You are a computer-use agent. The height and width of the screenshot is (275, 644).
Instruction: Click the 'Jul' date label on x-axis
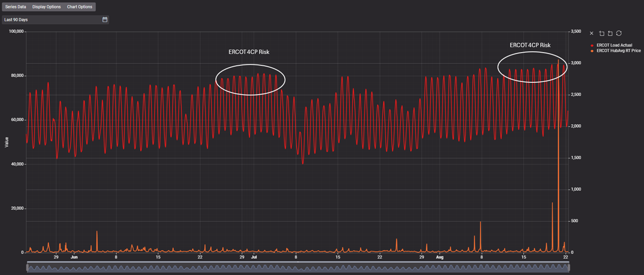[254, 258]
